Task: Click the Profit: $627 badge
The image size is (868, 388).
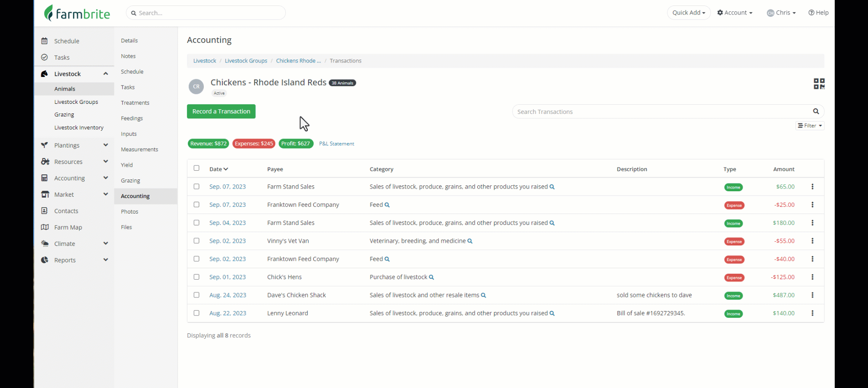Action: point(296,144)
